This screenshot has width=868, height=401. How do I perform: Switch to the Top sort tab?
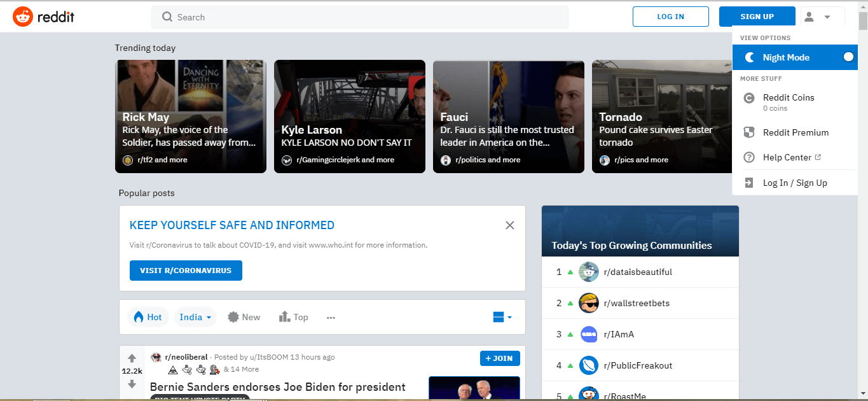click(x=293, y=317)
